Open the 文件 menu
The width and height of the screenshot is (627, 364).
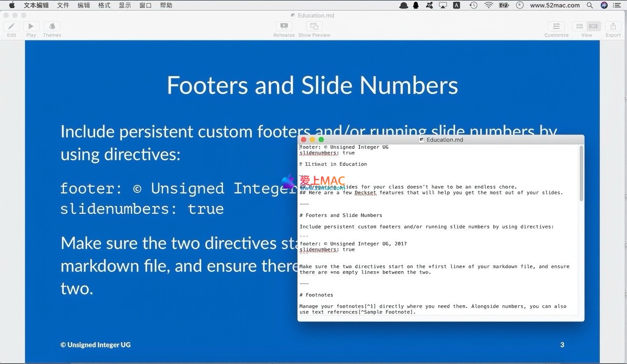[x=63, y=5]
